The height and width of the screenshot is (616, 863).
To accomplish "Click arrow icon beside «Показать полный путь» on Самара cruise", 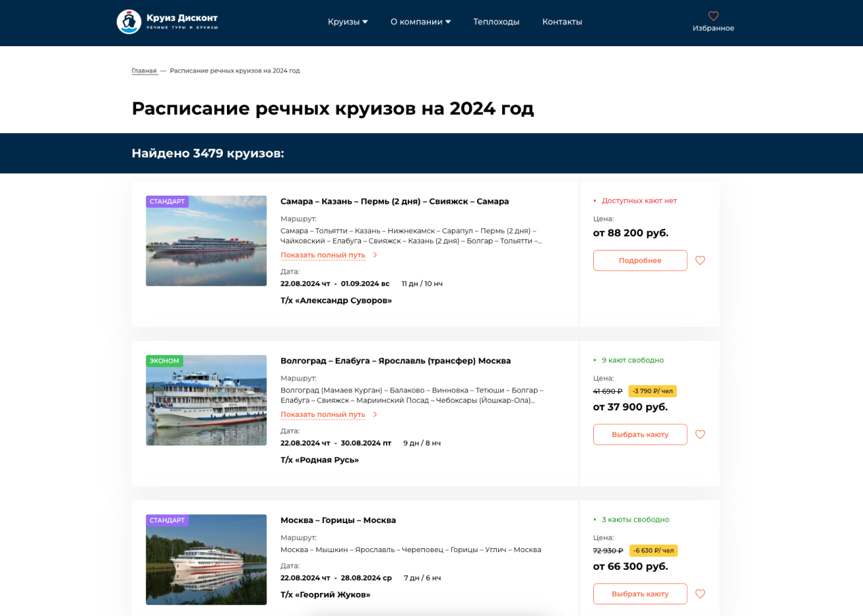I will tap(374, 255).
